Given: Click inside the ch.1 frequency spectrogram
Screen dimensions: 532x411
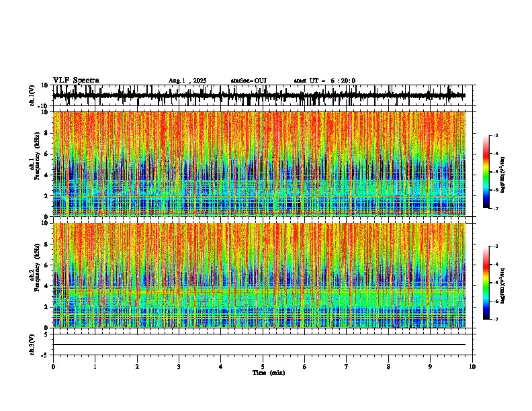Looking at the screenshot, I should (x=259, y=164).
